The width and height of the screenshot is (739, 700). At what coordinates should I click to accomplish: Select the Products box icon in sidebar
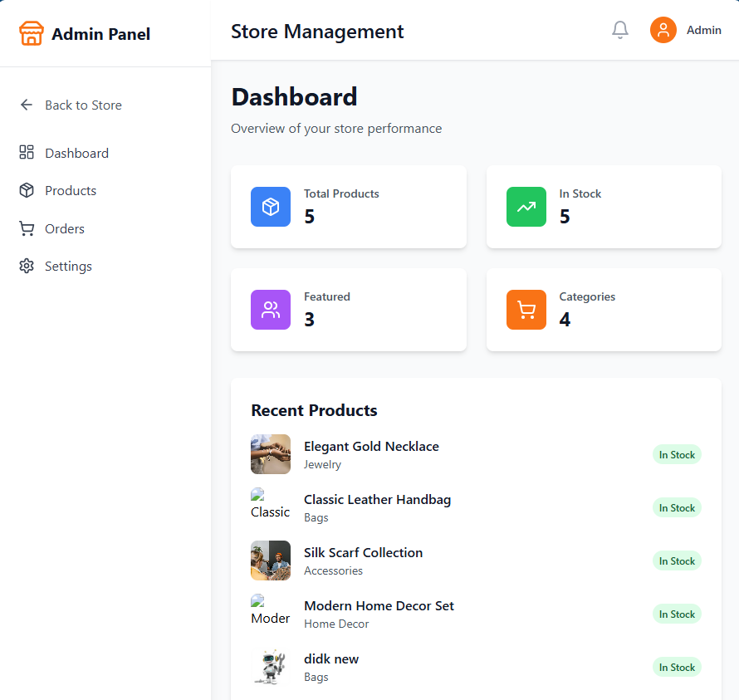pyautogui.click(x=25, y=190)
